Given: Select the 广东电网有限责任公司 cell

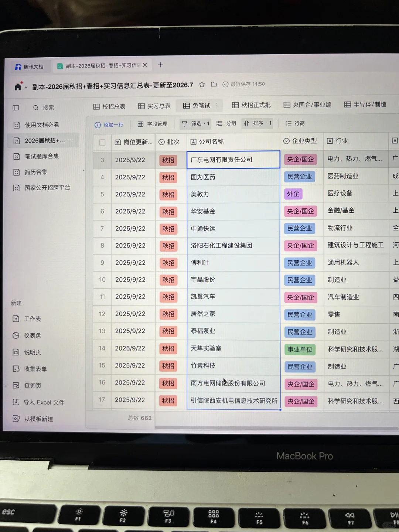Looking at the screenshot, I should click(233, 160).
